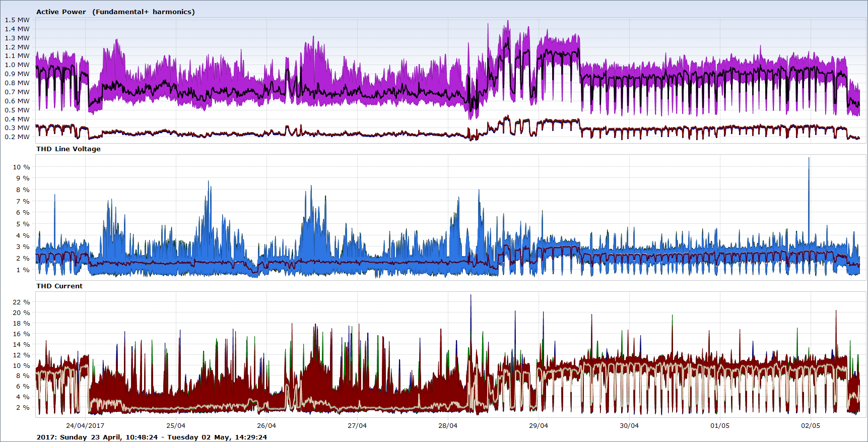Click the 01/05 time axis label

pos(720,425)
